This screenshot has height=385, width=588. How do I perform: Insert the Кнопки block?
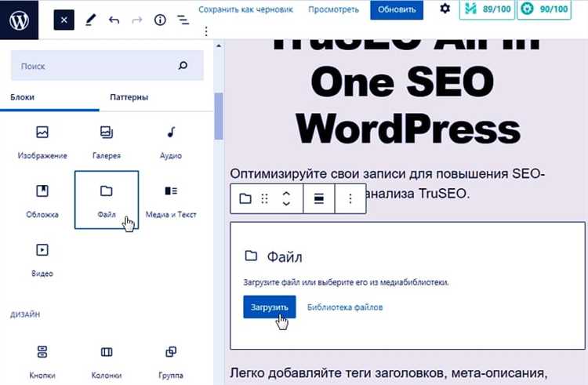42,362
